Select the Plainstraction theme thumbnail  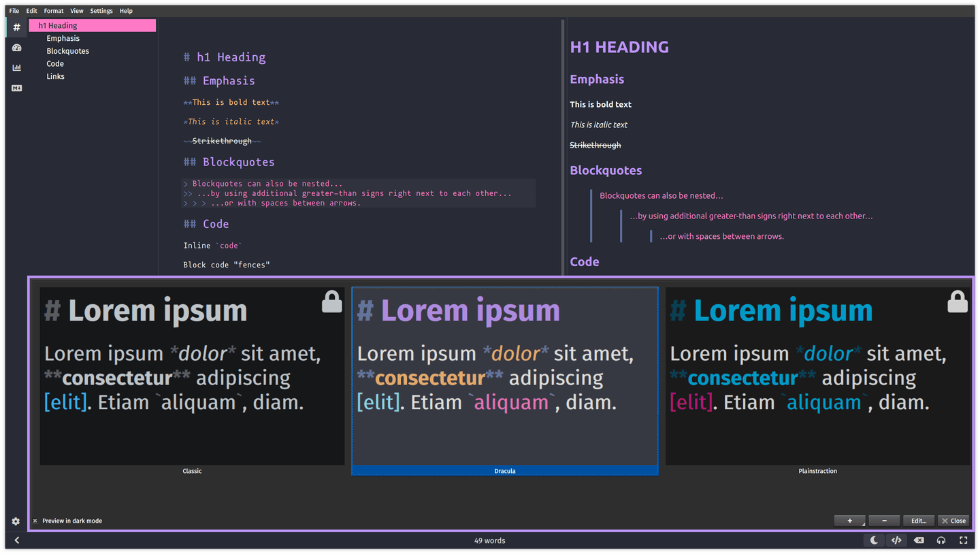tap(817, 376)
